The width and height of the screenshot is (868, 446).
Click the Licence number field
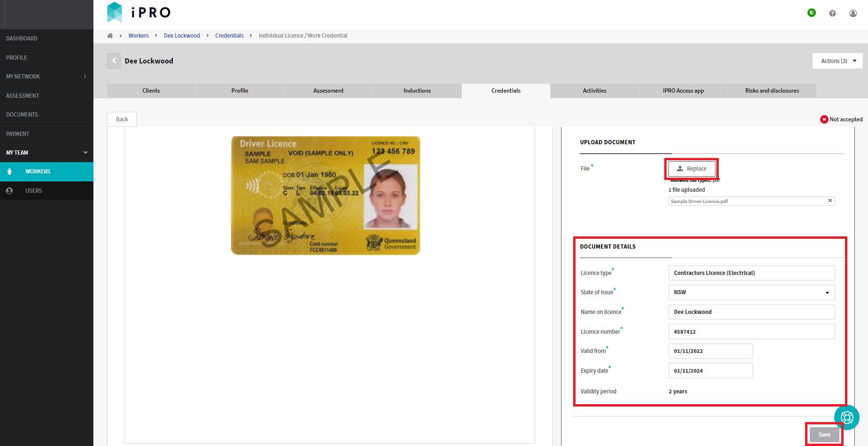pos(752,331)
